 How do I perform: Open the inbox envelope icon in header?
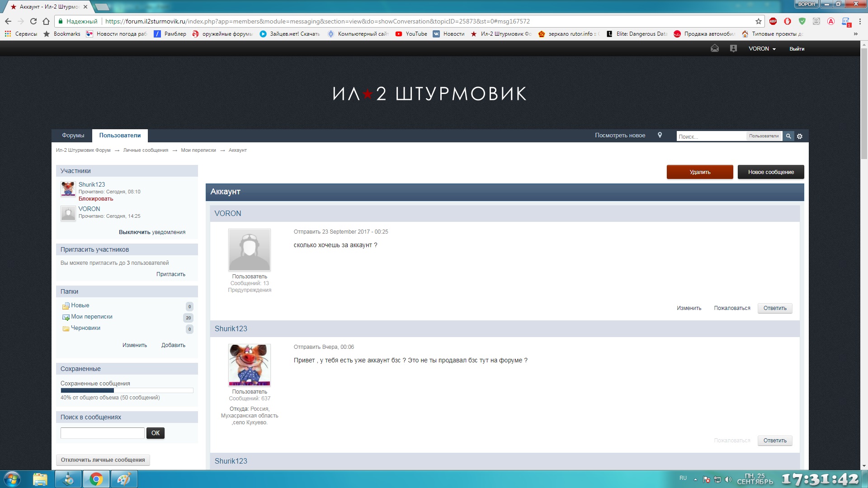[x=715, y=48]
